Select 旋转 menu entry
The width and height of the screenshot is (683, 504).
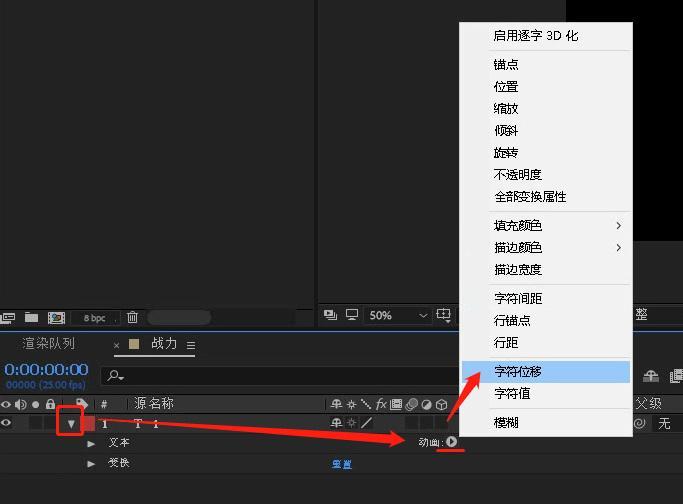click(506, 152)
